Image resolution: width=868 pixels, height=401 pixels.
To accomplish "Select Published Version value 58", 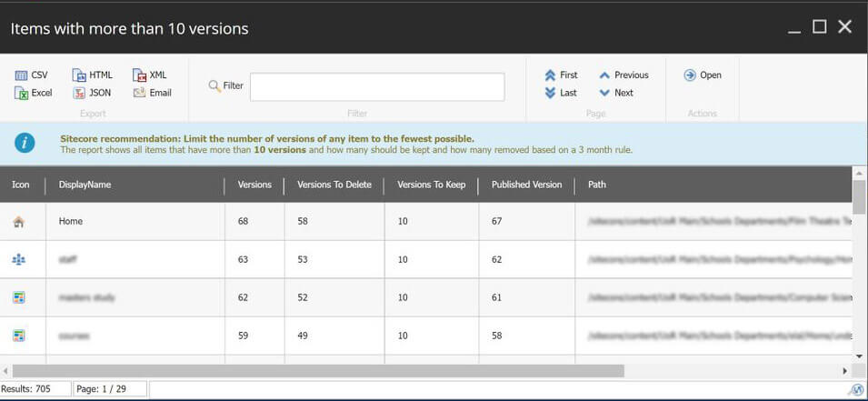I will point(496,336).
